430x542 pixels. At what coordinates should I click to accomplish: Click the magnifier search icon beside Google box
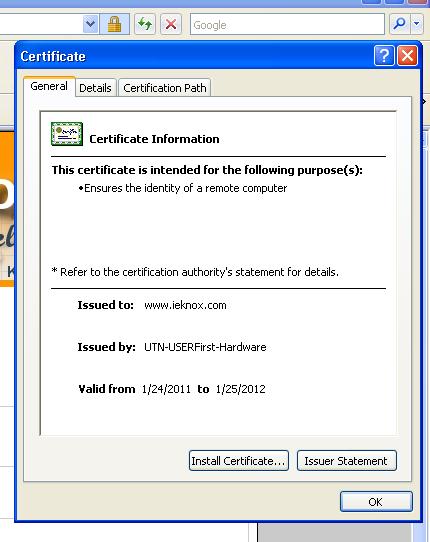pyautogui.click(x=400, y=24)
